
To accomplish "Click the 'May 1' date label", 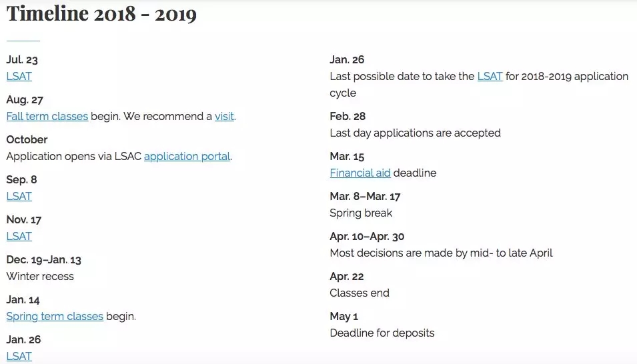I will (344, 316).
